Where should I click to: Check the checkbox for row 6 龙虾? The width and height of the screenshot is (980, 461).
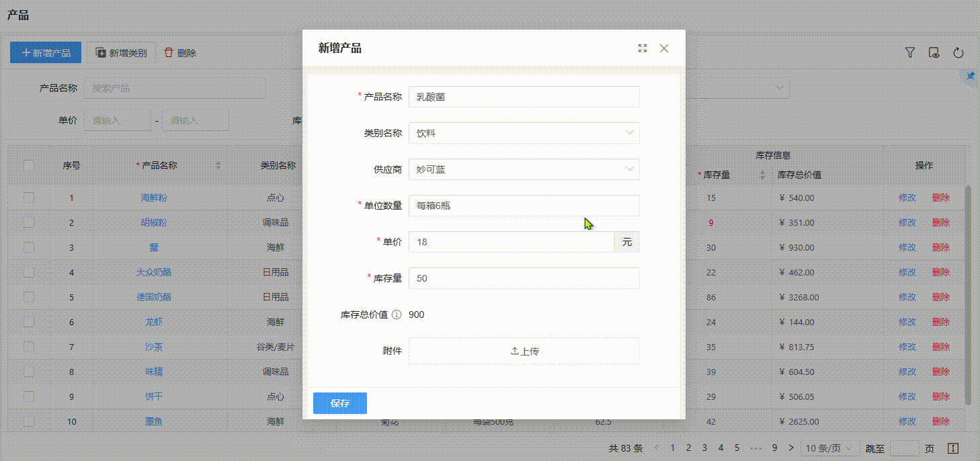[29, 322]
